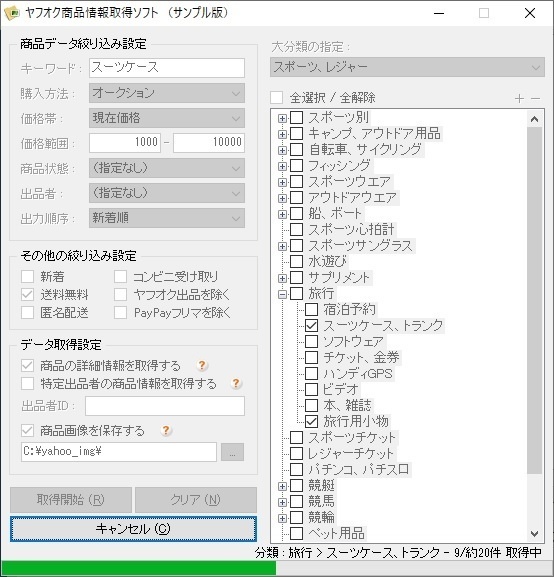Check the 宿泊予約 tree checkbox

(x=311, y=309)
